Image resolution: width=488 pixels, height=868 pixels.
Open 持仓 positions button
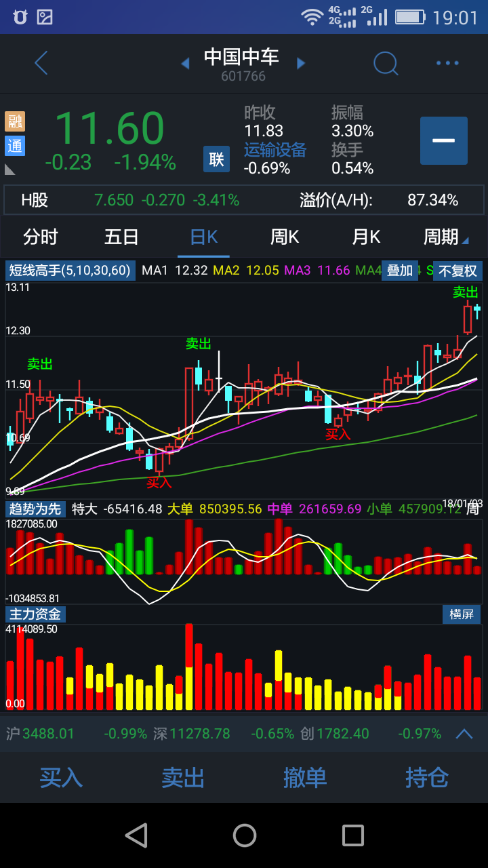click(x=427, y=777)
